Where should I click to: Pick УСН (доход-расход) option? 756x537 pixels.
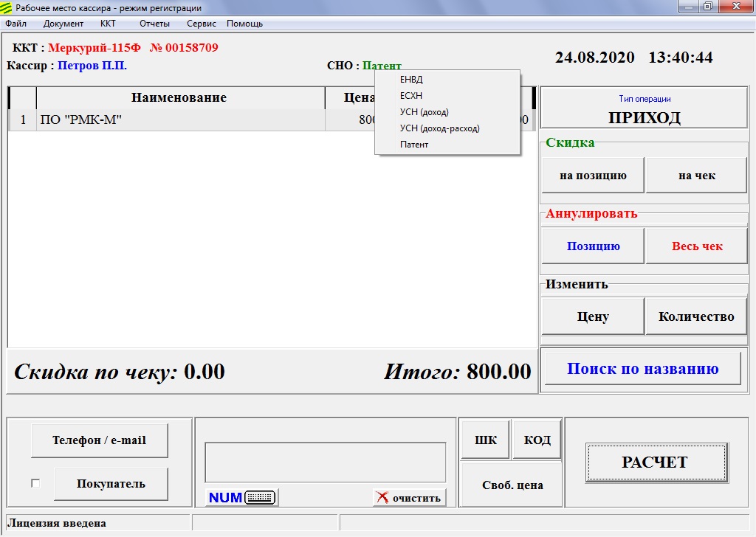pos(439,128)
